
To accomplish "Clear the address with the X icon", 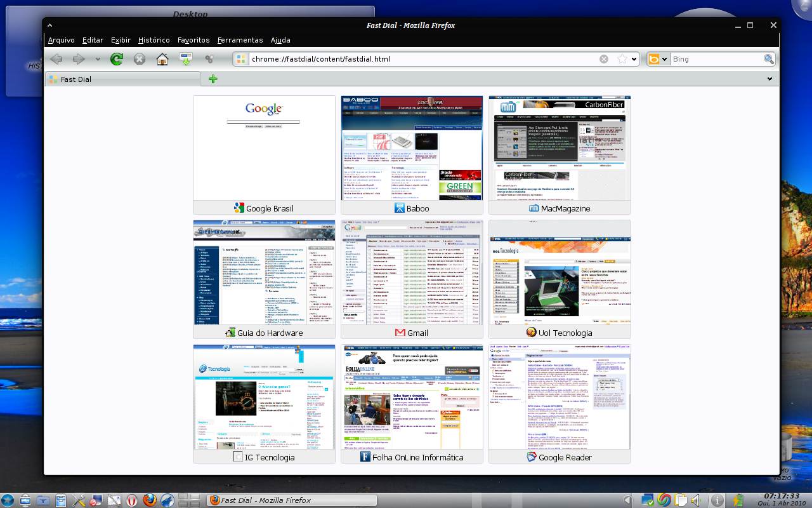I will [x=604, y=59].
